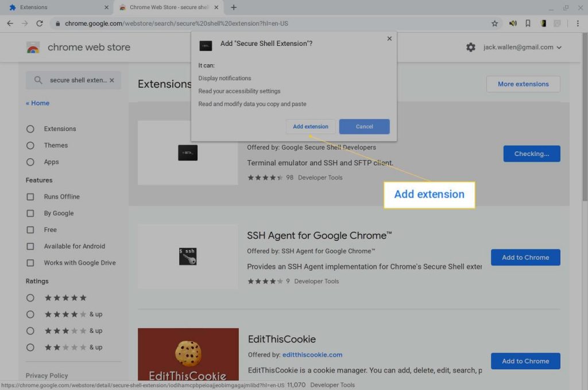Select the Themes radio button
The width and height of the screenshot is (588, 390).
click(x=30, y=145)
